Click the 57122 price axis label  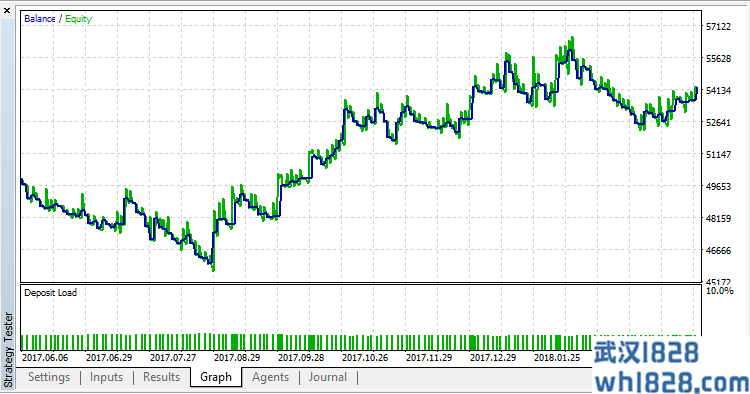(718, 27)
